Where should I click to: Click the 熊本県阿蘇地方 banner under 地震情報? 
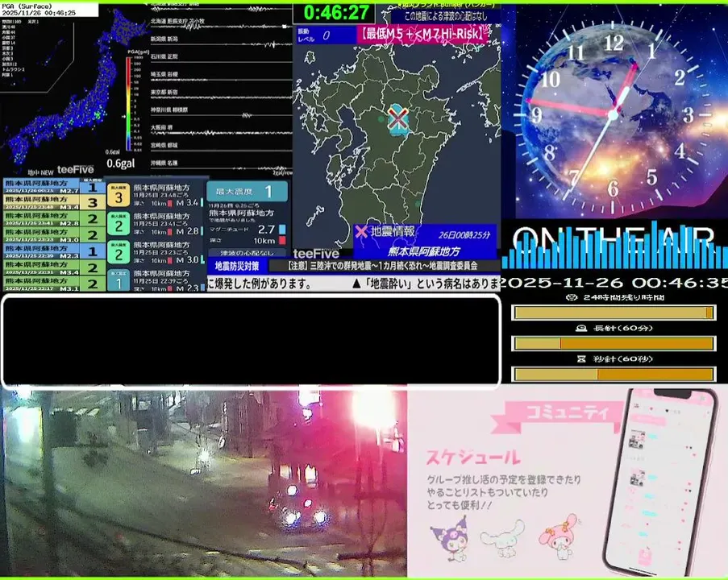pos(423,251)
